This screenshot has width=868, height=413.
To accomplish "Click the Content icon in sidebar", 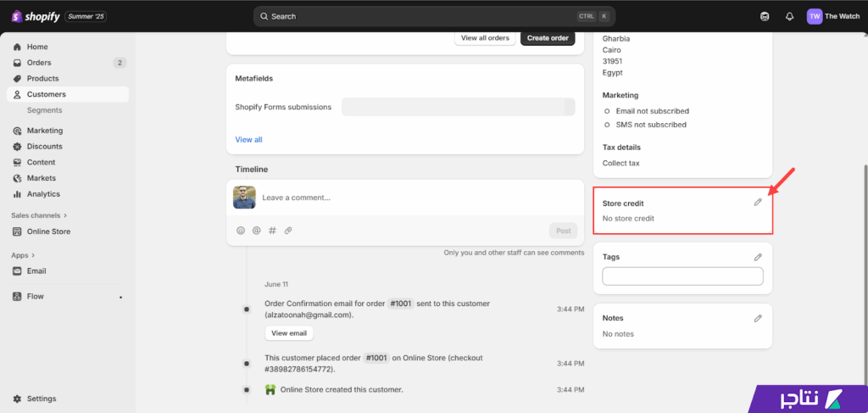I will tap(17, 162).
